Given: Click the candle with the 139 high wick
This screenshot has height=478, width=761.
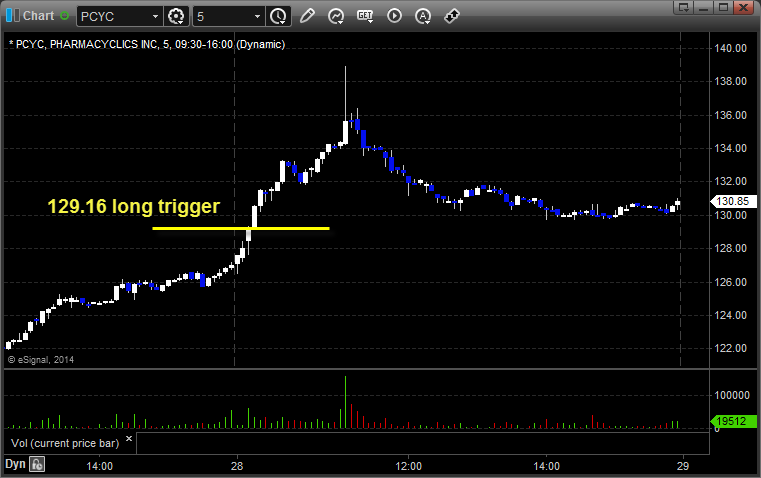Looking at the screenshot, I should point(346,132).
